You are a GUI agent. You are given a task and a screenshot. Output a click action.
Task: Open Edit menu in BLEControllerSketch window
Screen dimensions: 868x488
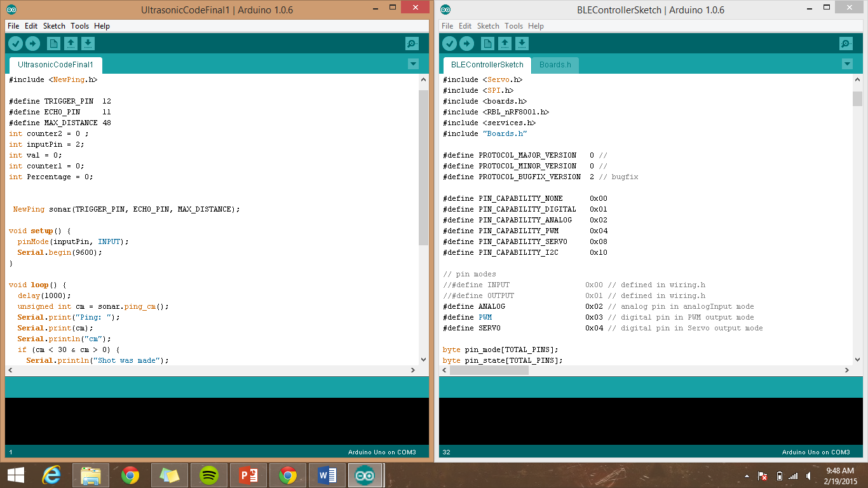point(465,26)
